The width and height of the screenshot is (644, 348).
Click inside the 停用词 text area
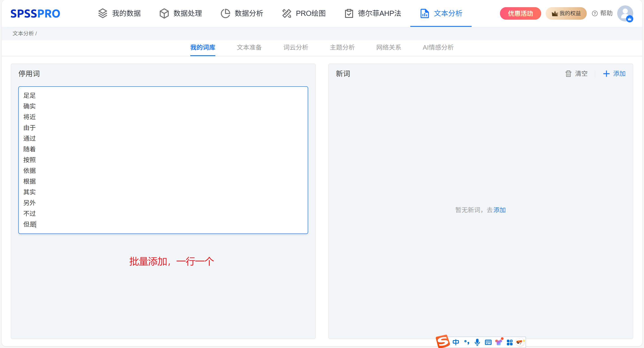click(x=163, y=160)
